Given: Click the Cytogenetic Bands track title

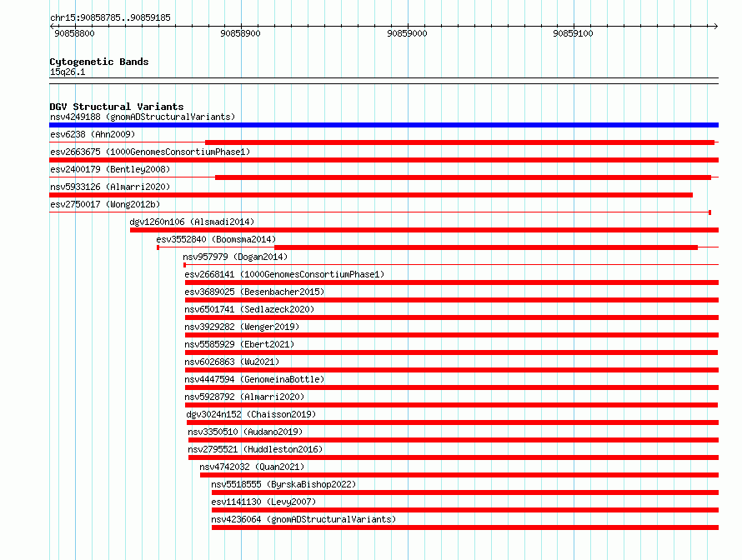Looking at the screenshot, I should pos(99,62).
